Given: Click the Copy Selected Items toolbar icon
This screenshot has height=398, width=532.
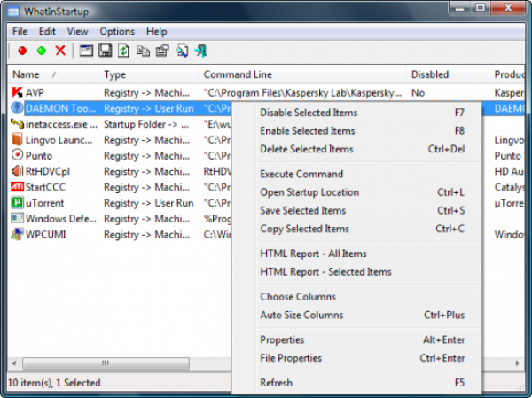Looking at the screenshot, I should 143,51.
